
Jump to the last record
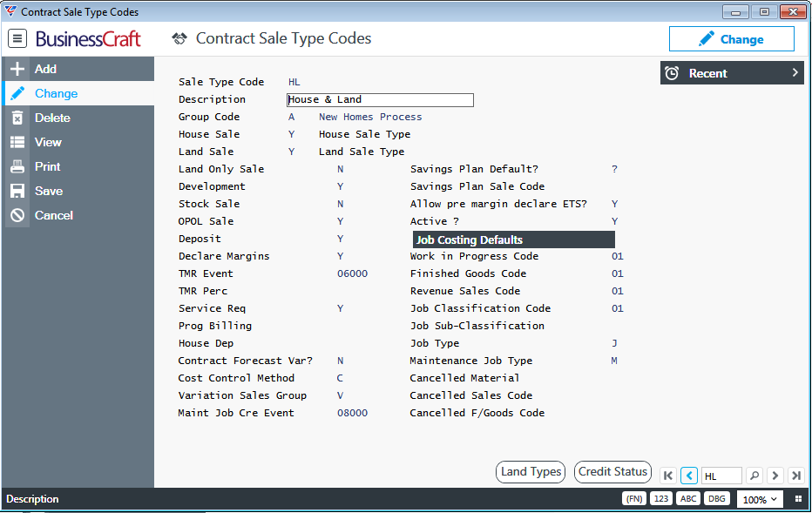click(796, 476)
